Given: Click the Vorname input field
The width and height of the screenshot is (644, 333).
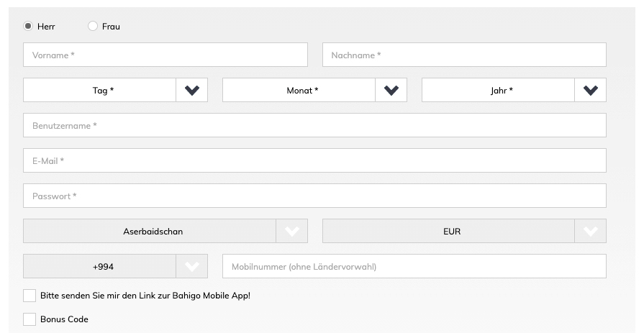Looking at the screenshot, I should pos(165,55).
